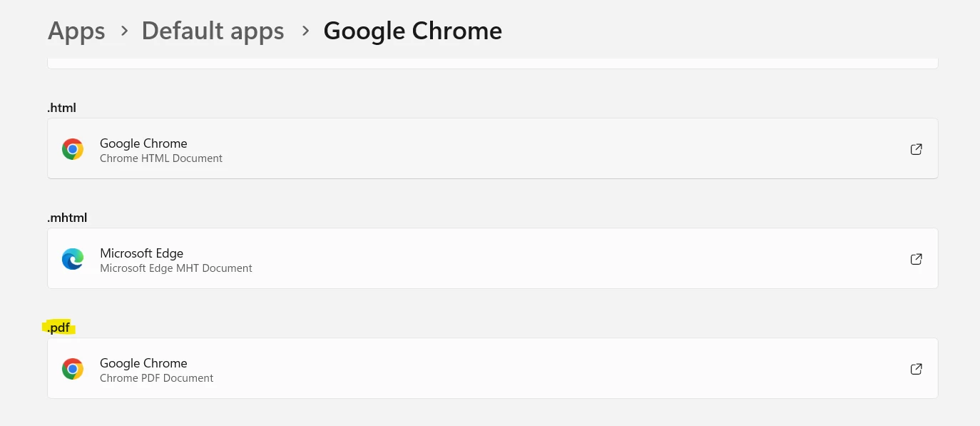Click the .mhtml file extension heading
Viewport: 980px width, 426px height.
tap(67, 217)
